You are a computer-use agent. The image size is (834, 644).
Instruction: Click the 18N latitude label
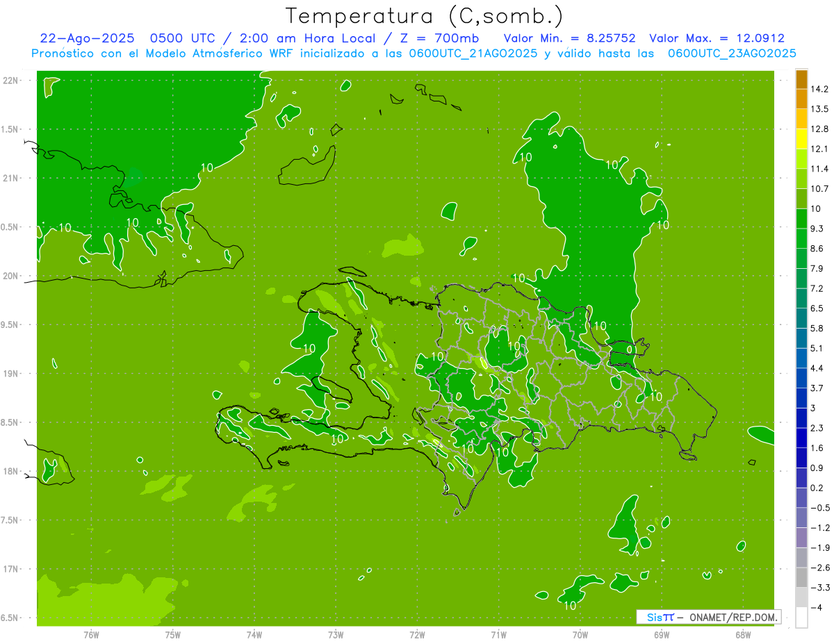10,471
